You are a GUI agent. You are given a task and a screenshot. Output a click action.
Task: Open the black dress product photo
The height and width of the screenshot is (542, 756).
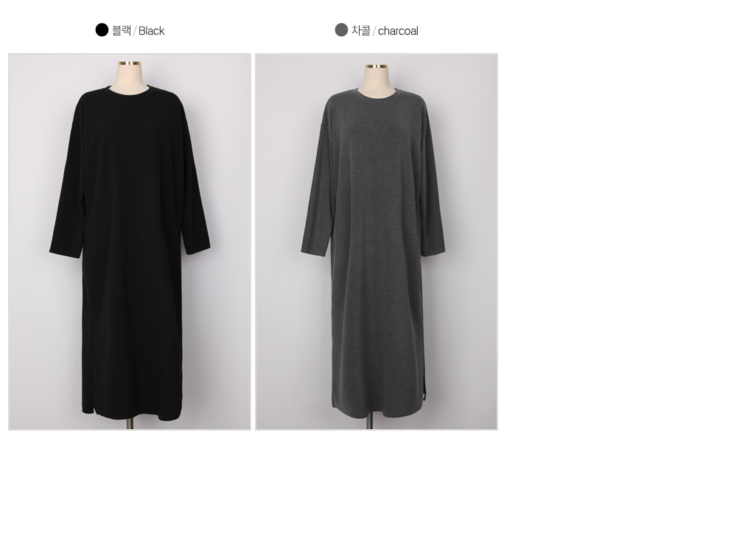130,242
